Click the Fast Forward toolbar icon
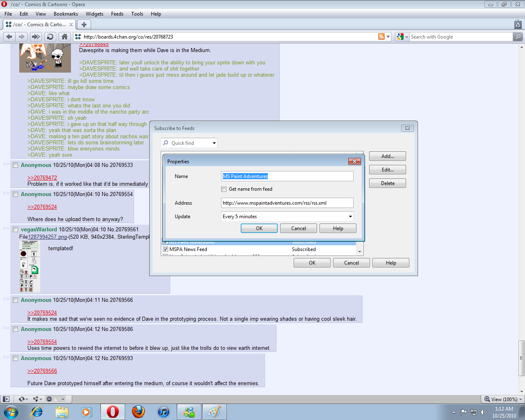This screenshot has width=525, height=420. tap(36, 37)
